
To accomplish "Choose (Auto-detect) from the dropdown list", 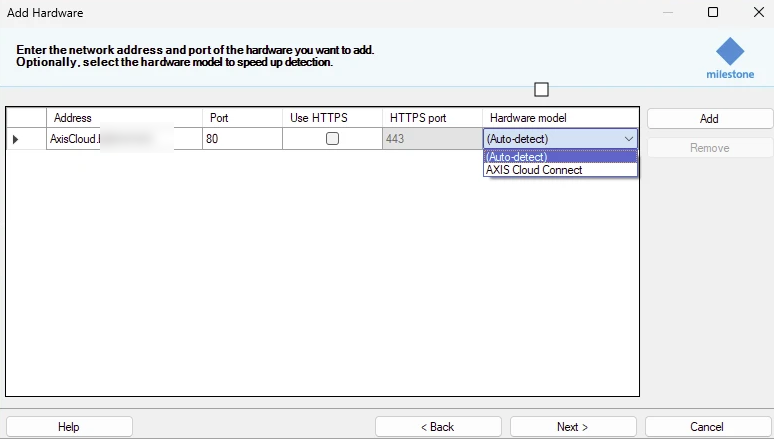I will [560, 157].
